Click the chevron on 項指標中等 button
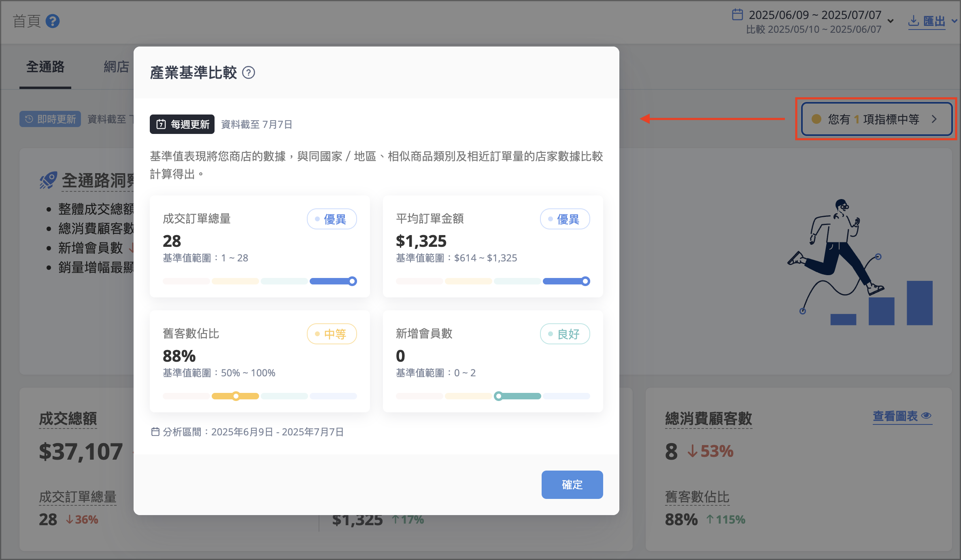Viewport: 961px width, 560px height. [x=934, y=119]
